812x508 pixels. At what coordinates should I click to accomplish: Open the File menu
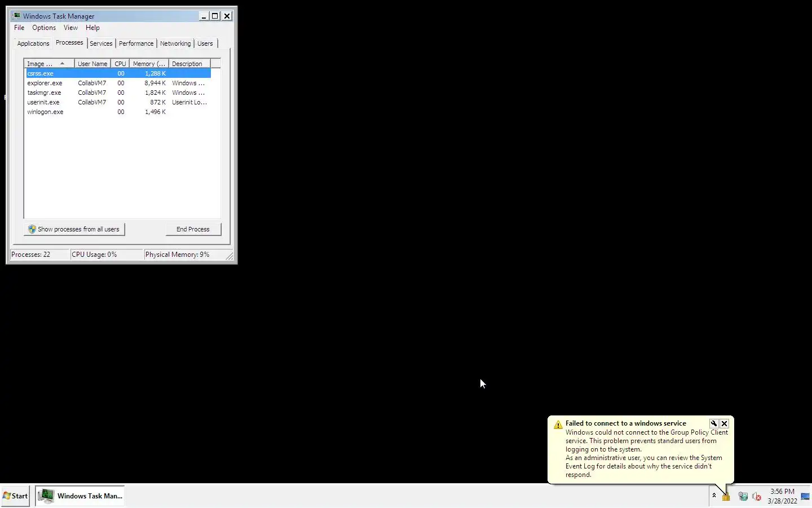pos(19,28)
